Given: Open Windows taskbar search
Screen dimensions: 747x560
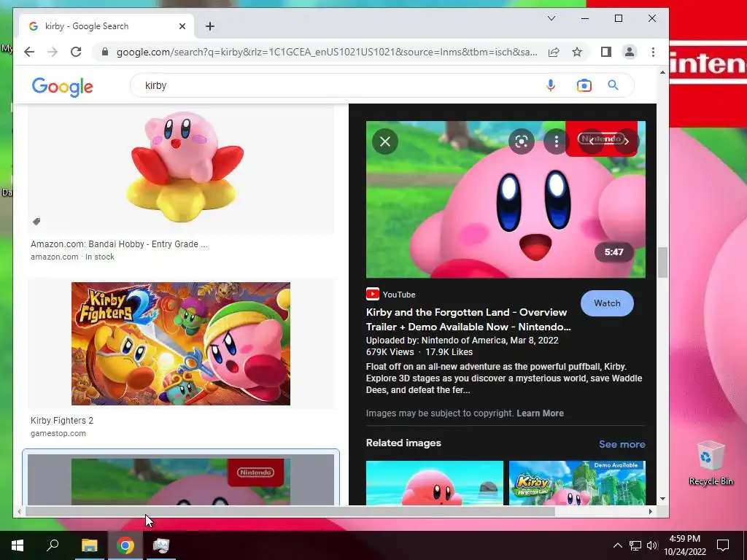Looking at the screenshot, I should click(x=53, y=545).
